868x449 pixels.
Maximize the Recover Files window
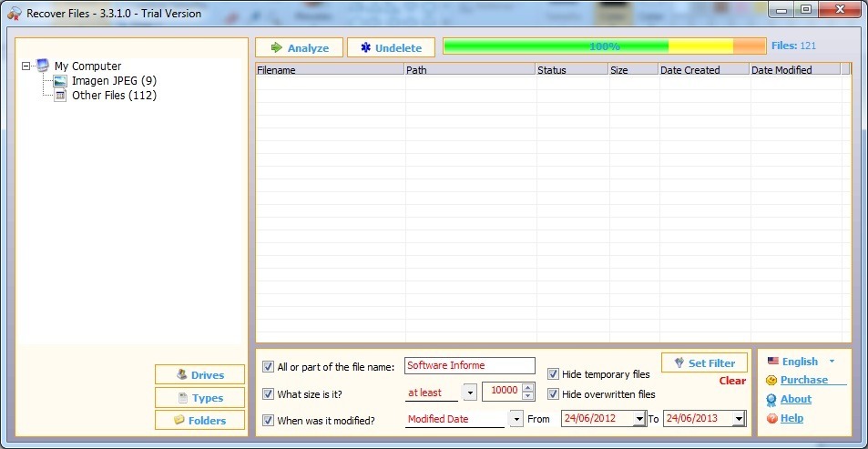click(x=806, y=9)
